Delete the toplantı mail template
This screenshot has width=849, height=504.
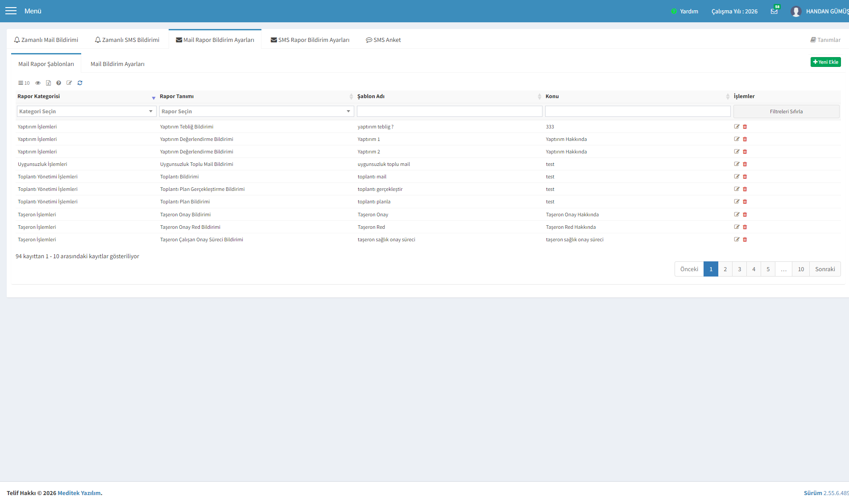(x=745, y=177)
